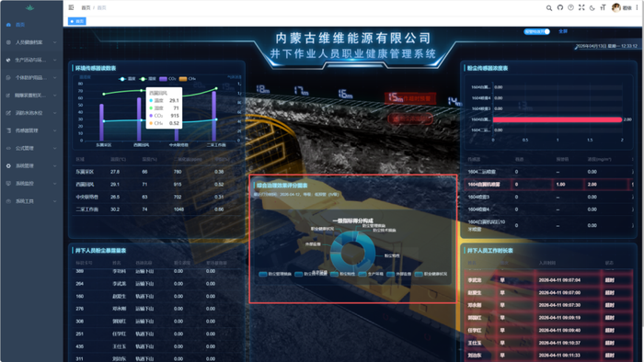The height and width of the screenshot is (362, 644).
Task: Click the home icon in the sidebar
Action: 8,25
